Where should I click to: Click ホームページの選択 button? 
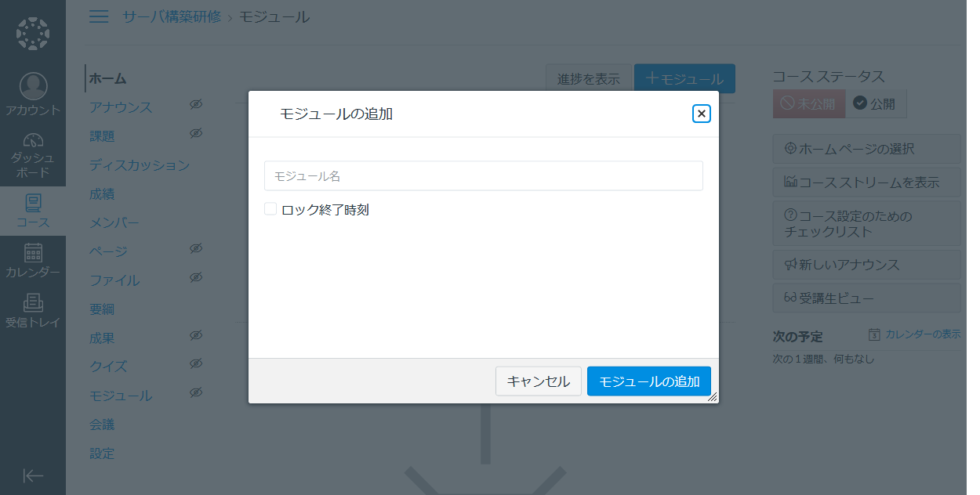point(866,149)
